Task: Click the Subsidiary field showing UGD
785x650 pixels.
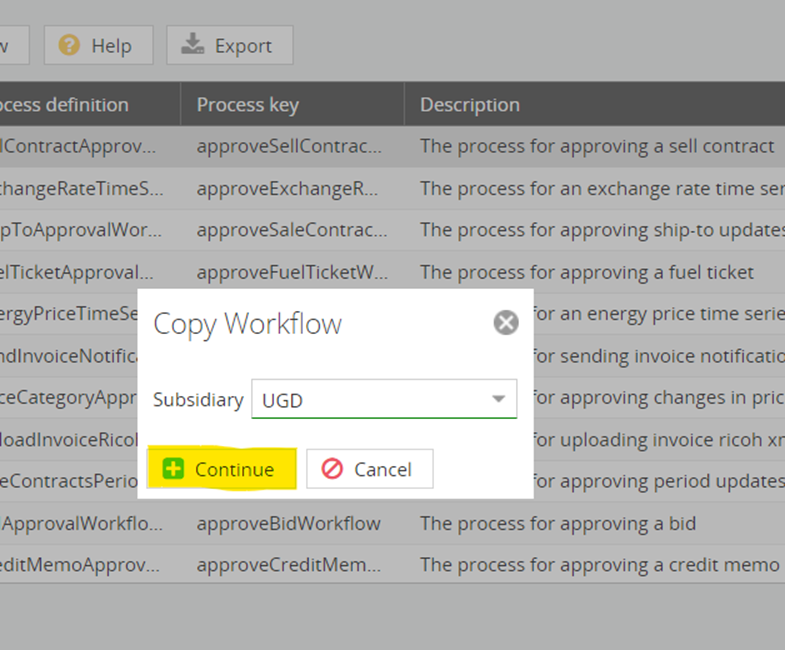Action: tap(372, 400)
